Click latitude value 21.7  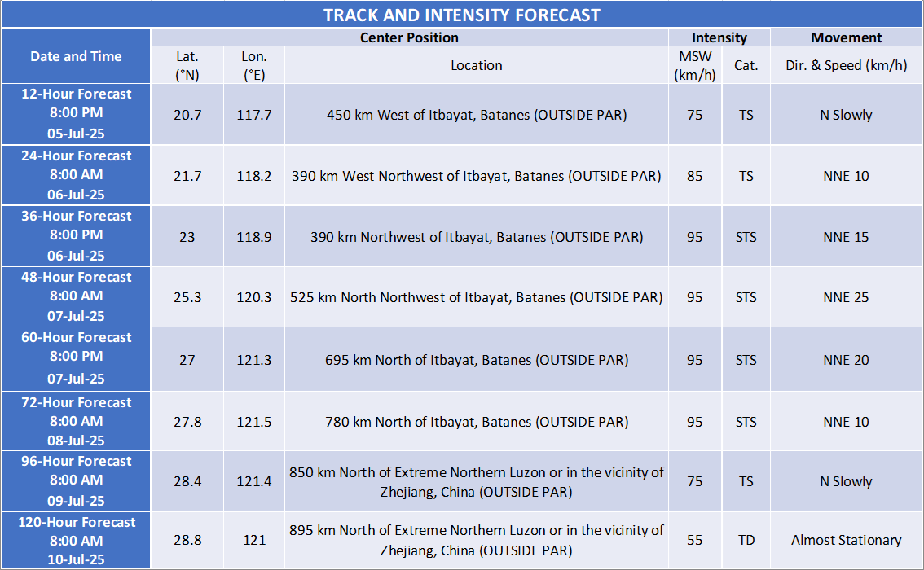[x=187, y=176]
